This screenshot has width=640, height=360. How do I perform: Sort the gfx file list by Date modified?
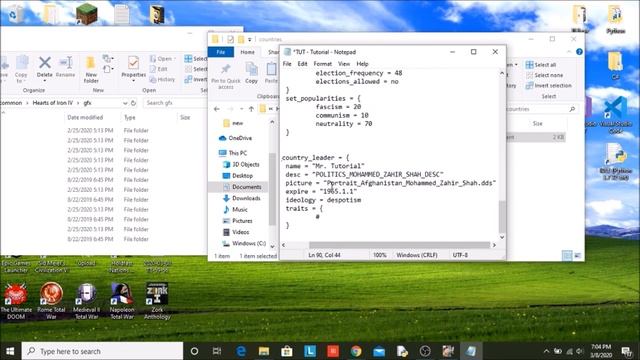[x=85, y=118]
